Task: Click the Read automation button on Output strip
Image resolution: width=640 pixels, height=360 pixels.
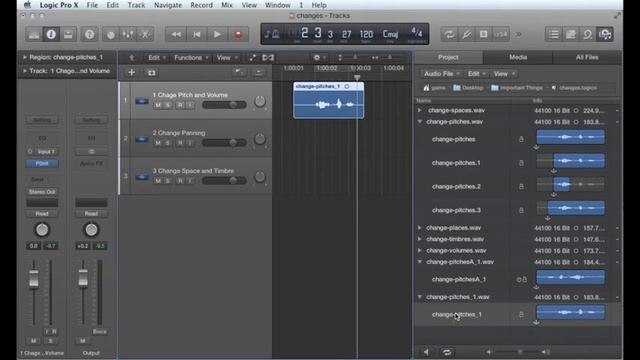Action: [x=91, y=213]
